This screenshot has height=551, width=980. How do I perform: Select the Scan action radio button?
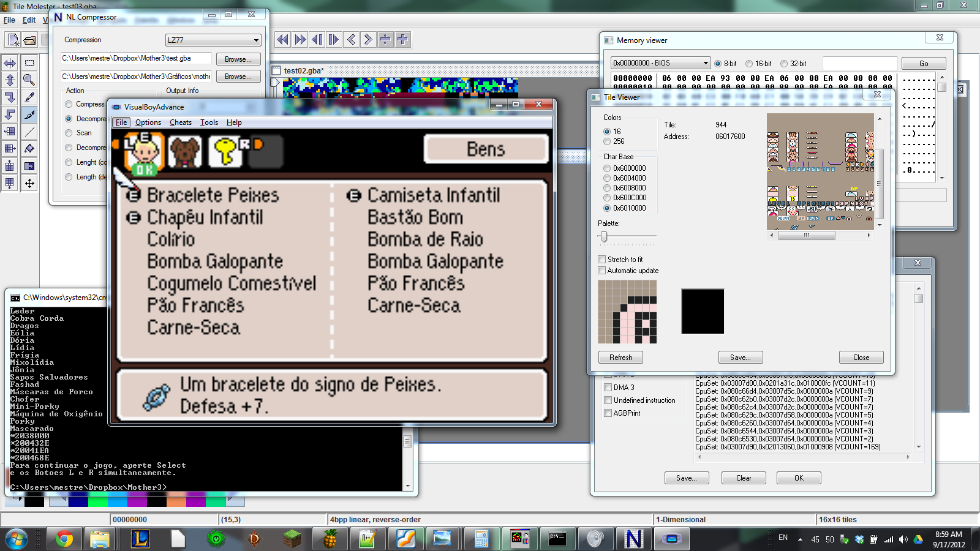tap(69, 133)
